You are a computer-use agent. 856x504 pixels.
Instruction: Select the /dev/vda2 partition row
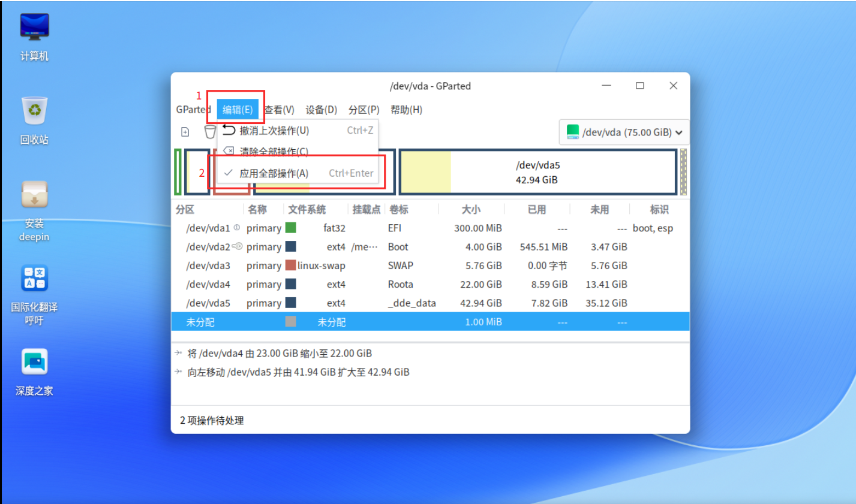pyautogui.click(x=430, y=246)
